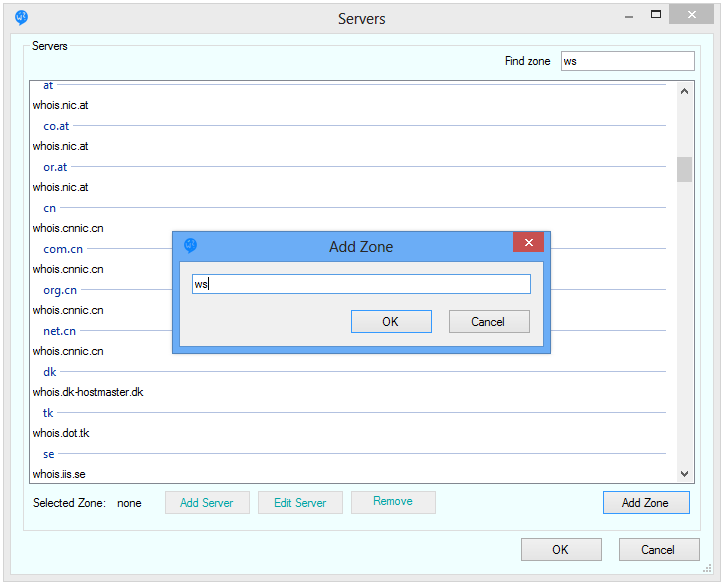Maximize the Servers window
Screen dimensions: 724x585
(656, 14)
